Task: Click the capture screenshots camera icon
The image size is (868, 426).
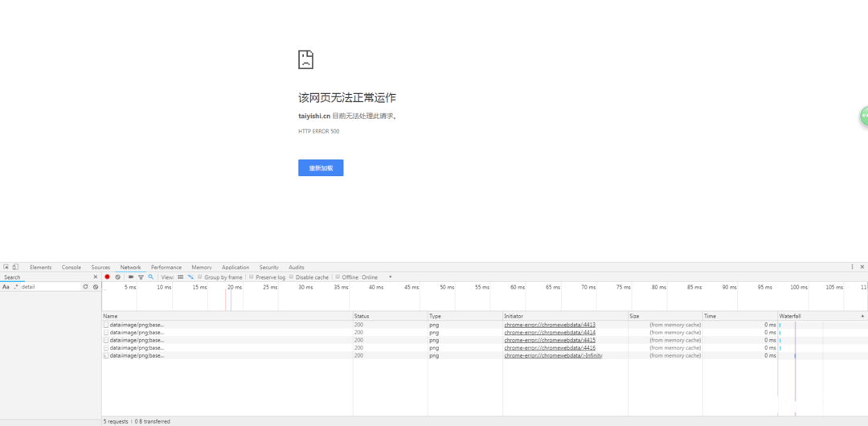Action: 131,277
